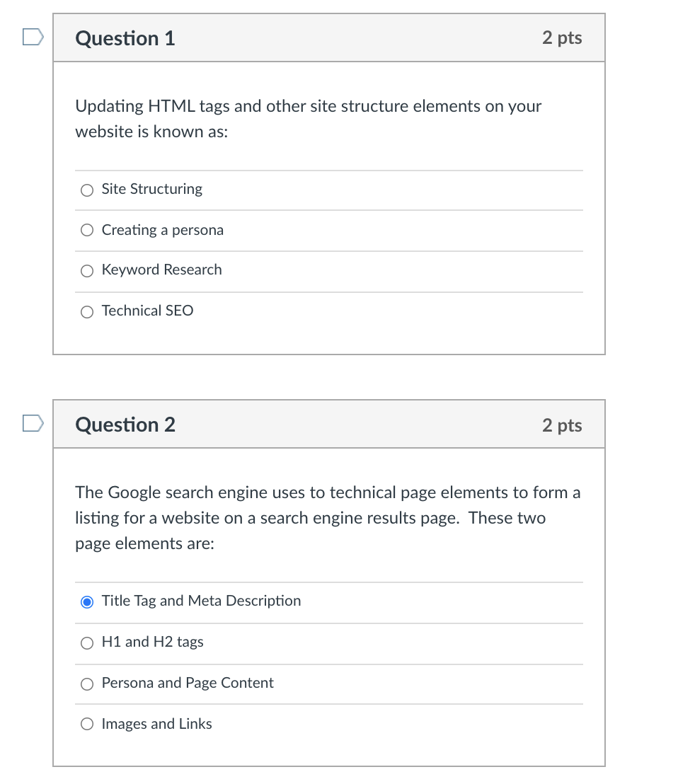Select the Creating a persona answer option
678x784 pixels.
pyautogui.click(x=86, y=230)
